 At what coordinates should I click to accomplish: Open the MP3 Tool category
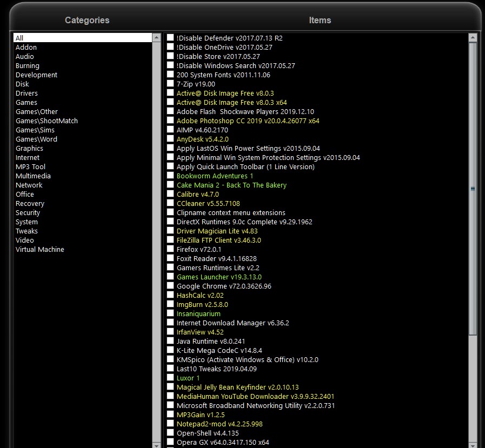pyautogui.click(x=31, y=166)
